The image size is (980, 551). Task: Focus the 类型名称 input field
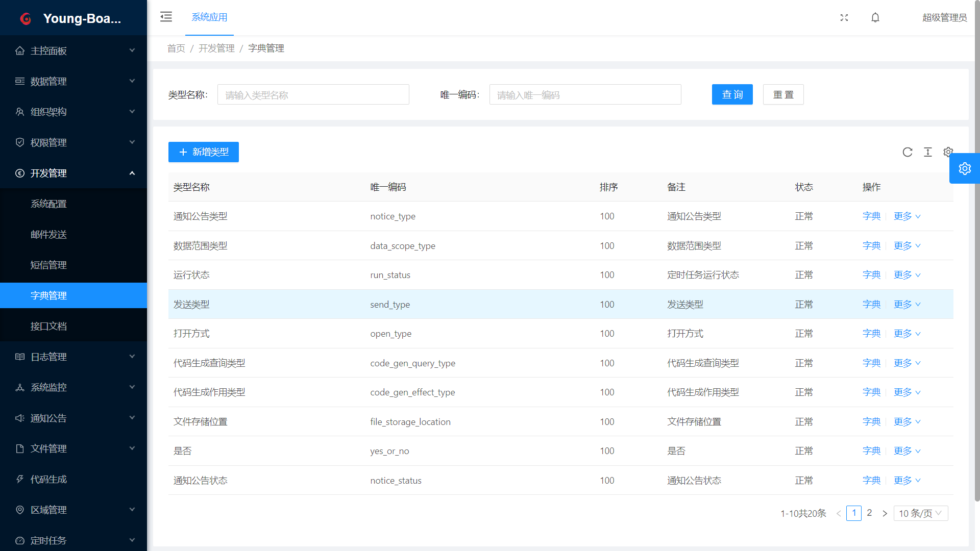coord(313,95)
